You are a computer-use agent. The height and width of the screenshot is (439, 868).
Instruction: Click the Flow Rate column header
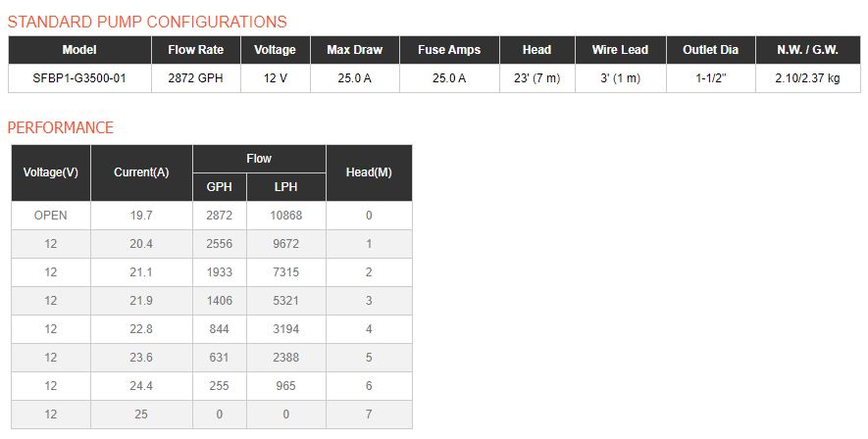coord(195,50)
